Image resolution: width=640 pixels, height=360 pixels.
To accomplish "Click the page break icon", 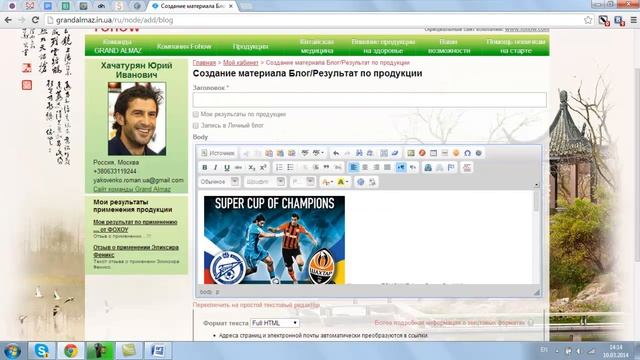I will point(467,167).
